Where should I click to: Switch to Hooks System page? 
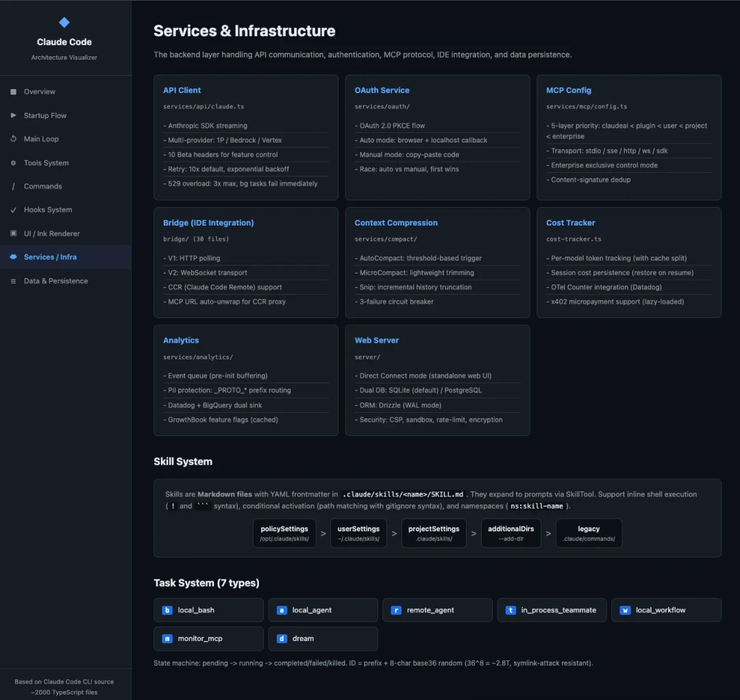click(66, 210)
